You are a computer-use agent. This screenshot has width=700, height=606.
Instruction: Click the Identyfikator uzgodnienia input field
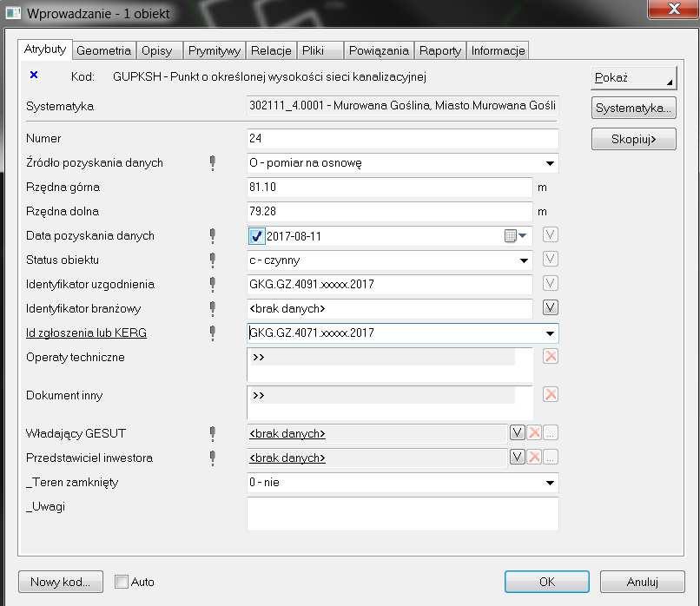(389, 284)
